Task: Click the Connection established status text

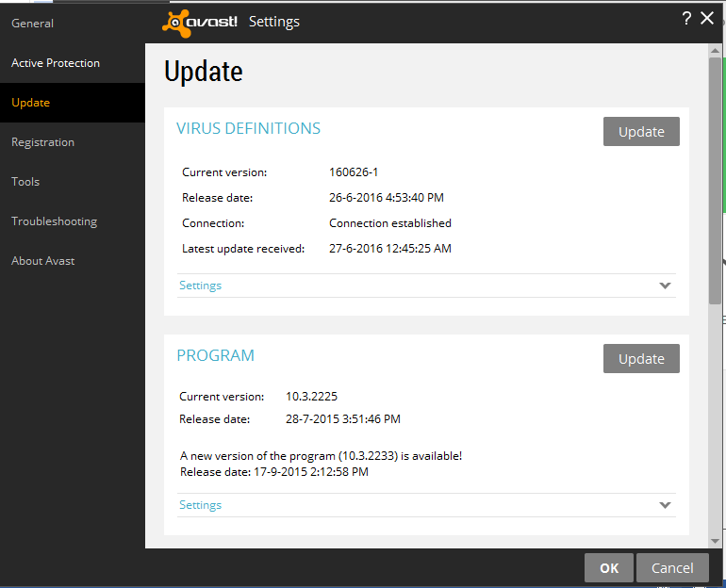Action: click(390, 223)
